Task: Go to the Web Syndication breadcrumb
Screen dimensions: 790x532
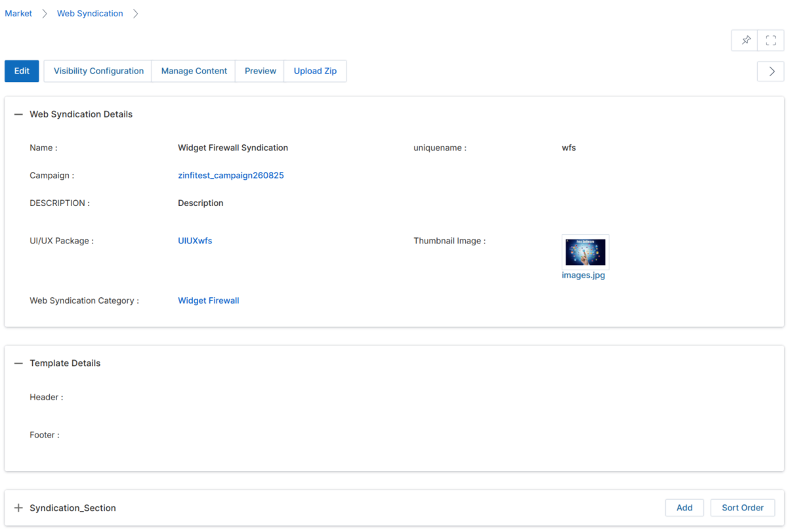Action: pos(90,13)
